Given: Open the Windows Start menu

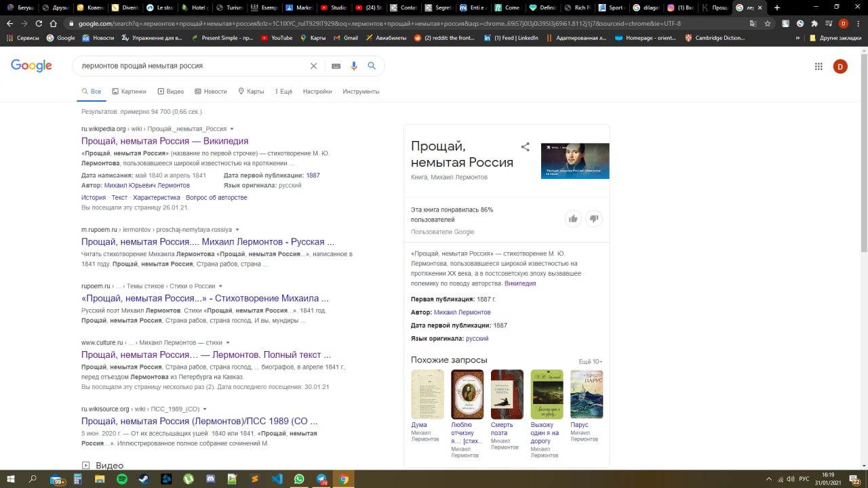Looking at the screenshot, I should [x=10, y=479].
